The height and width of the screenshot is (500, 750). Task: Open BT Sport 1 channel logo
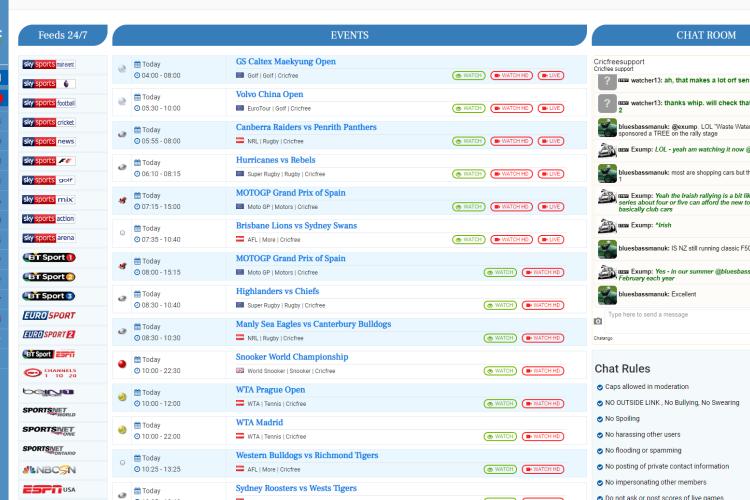click(49, 257)
